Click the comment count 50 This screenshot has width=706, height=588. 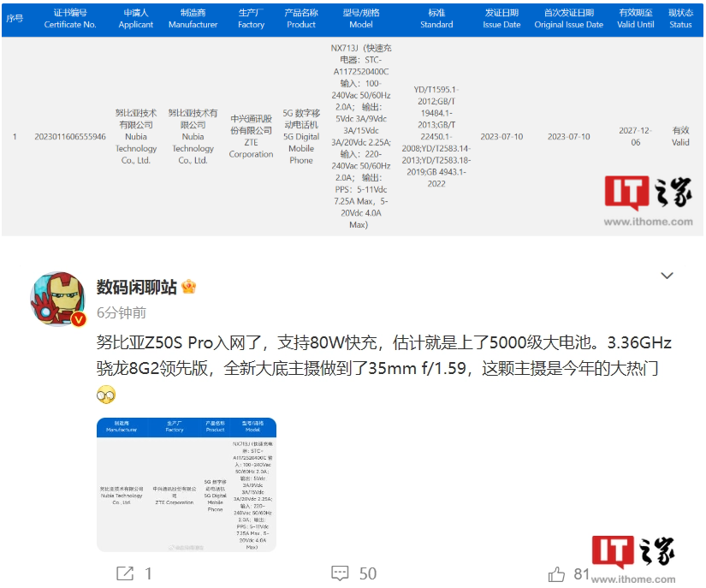pyautogui.click(x=368, y=573)
